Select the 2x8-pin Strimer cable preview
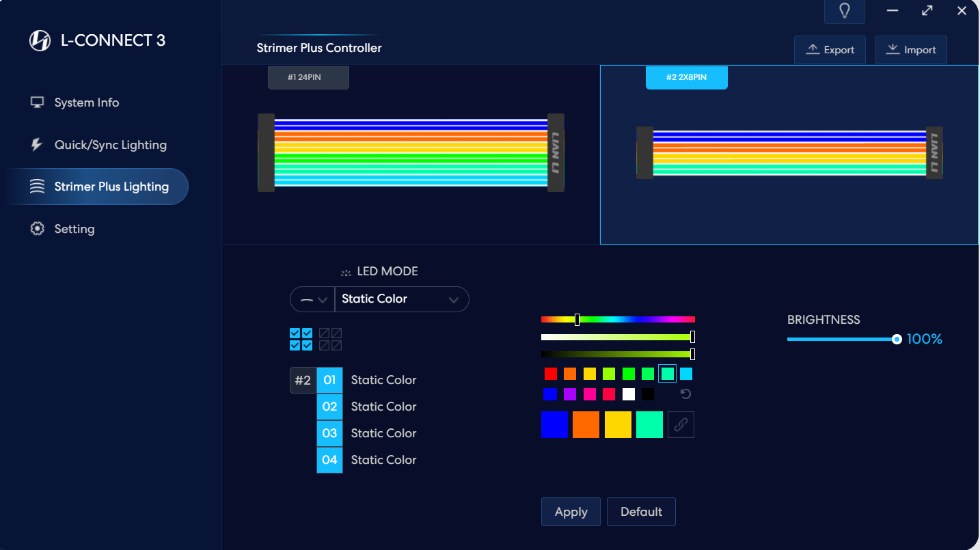Image resolution: width=980 pixels, height=550 pixels. (789, 152)
